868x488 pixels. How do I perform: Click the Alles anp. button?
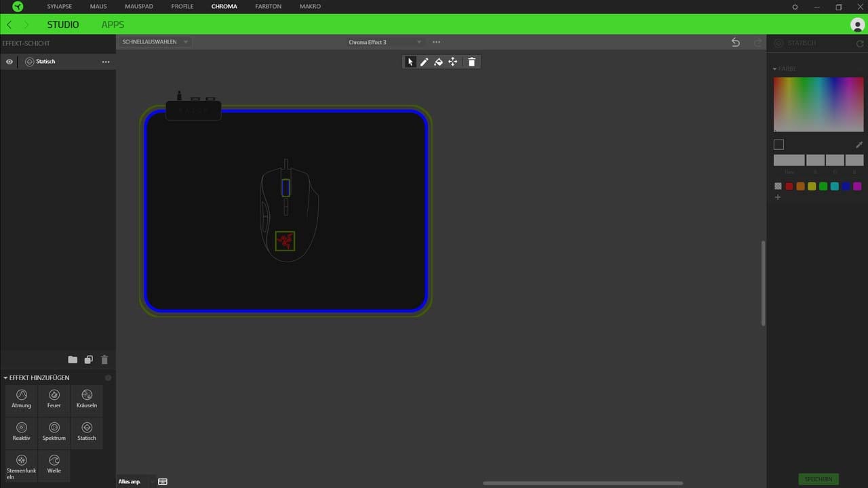coord(130,481)
